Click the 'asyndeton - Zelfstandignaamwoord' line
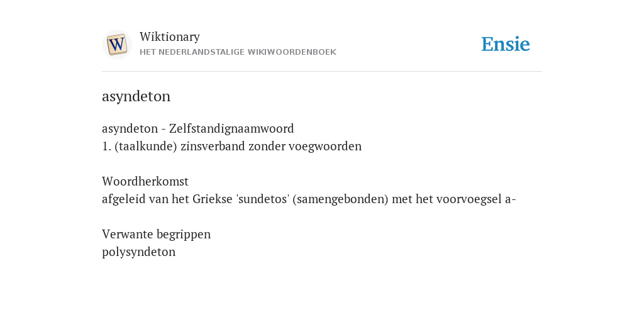 198,128
